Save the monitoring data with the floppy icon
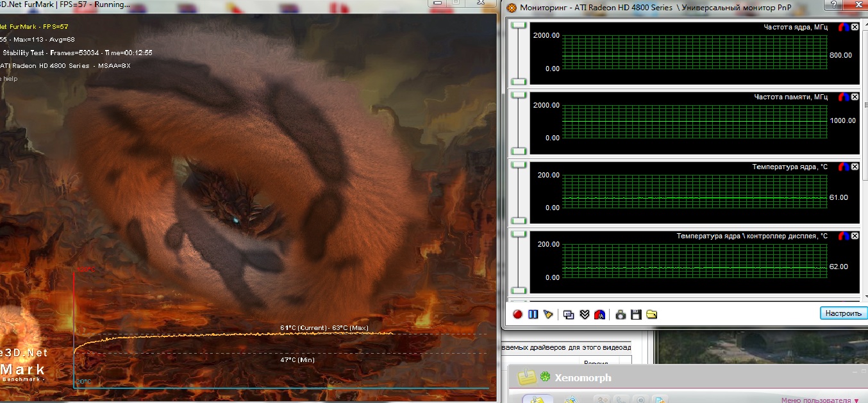Viewport: 868px width, 403px height. [636, 315]
